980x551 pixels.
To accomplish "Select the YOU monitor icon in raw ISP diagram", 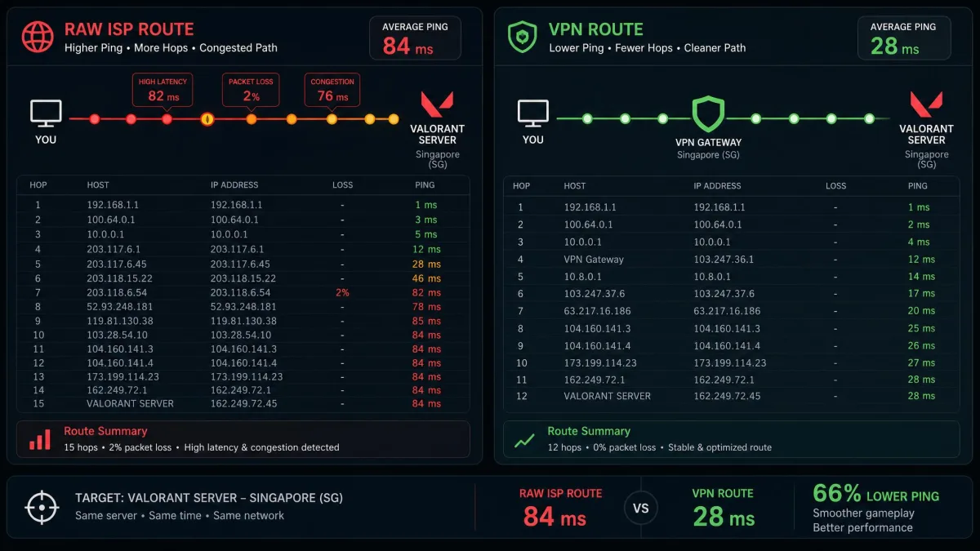I will [46, 113].
